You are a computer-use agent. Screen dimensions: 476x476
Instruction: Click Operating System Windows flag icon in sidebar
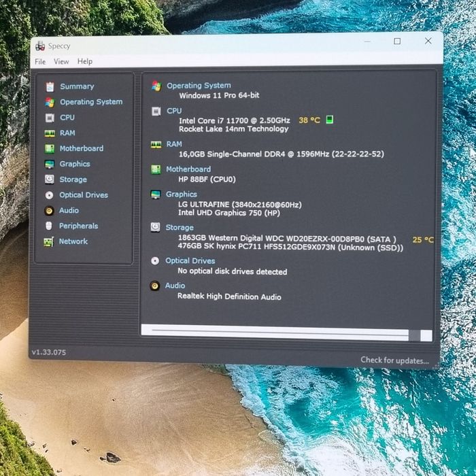pyautogui.click(x=50, y=102)
